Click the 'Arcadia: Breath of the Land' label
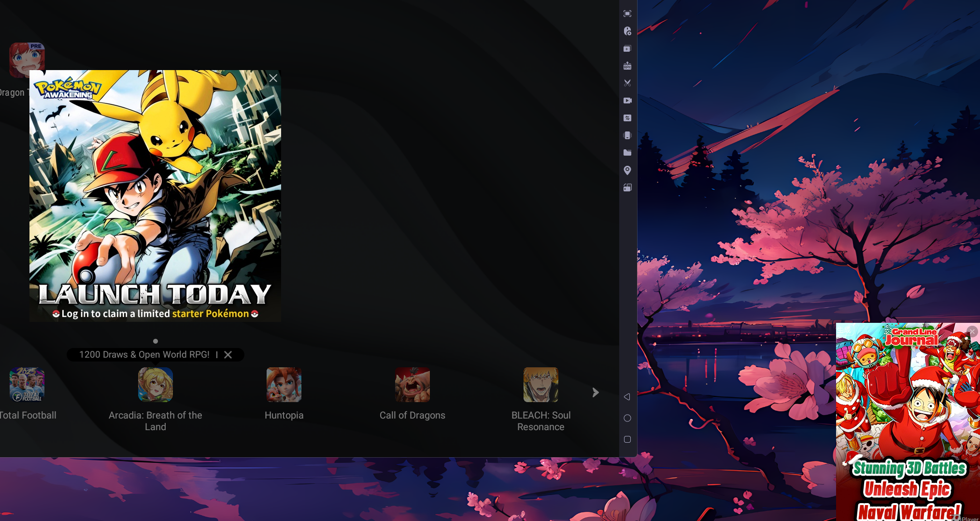Viewport: 980px width, 521px height. (x=156, y=421)
